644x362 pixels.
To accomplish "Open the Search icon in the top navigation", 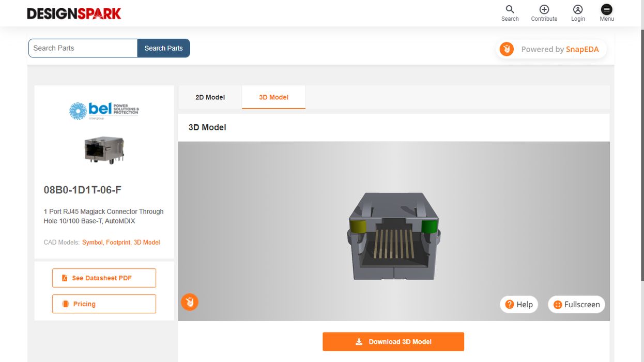I will click(510, 10).
